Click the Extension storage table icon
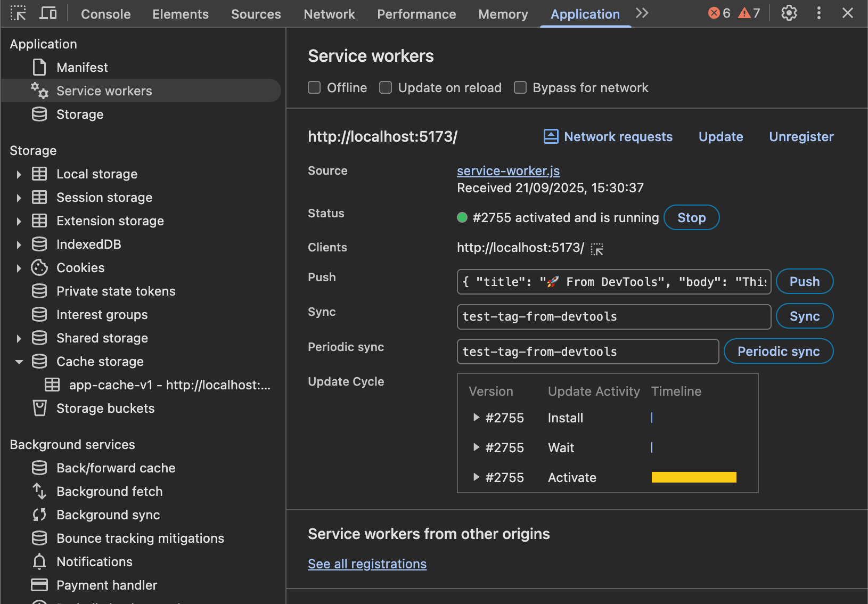This screenshot has width=868, height=604. tap(39, 221)
